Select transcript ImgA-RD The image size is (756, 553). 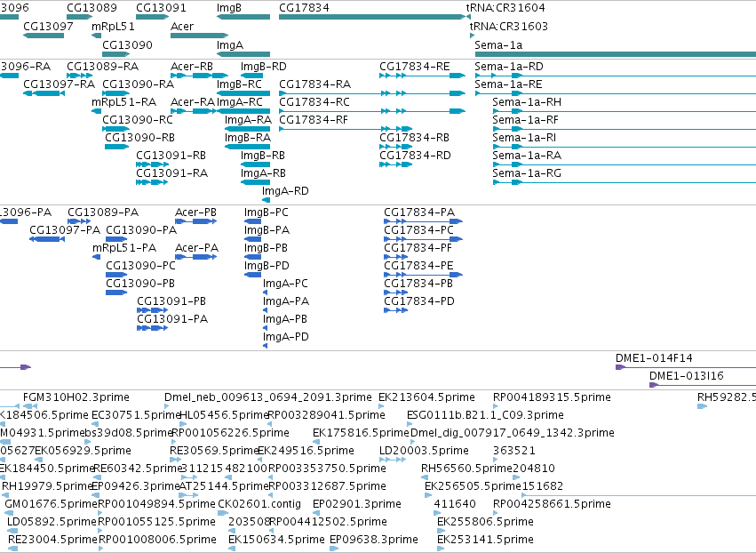coord(285,191)
